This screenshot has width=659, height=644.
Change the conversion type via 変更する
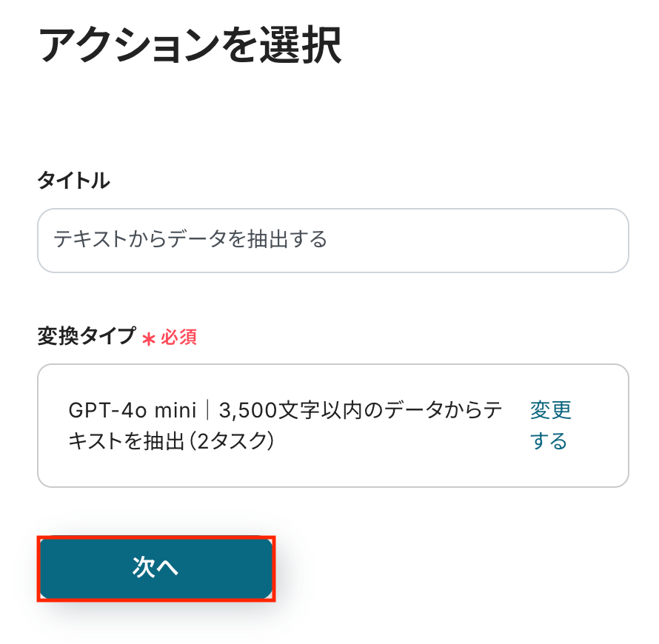pyautogui.click(x=550, y=426)
